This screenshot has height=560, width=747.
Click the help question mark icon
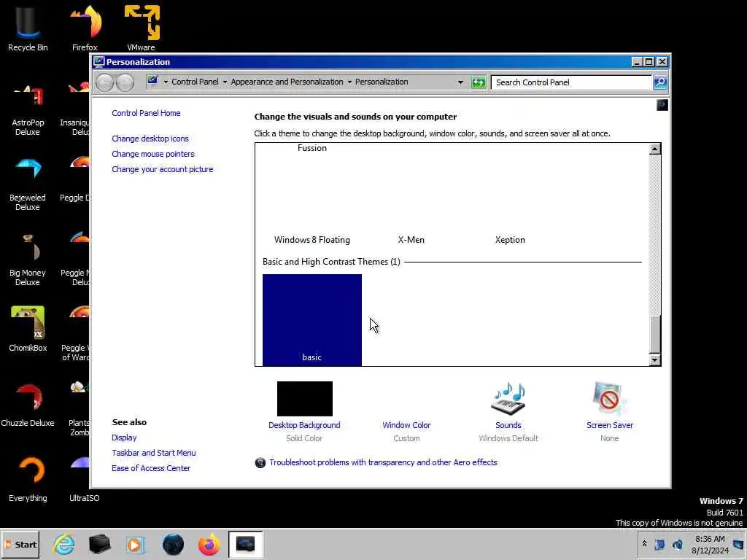pos(662,105)
